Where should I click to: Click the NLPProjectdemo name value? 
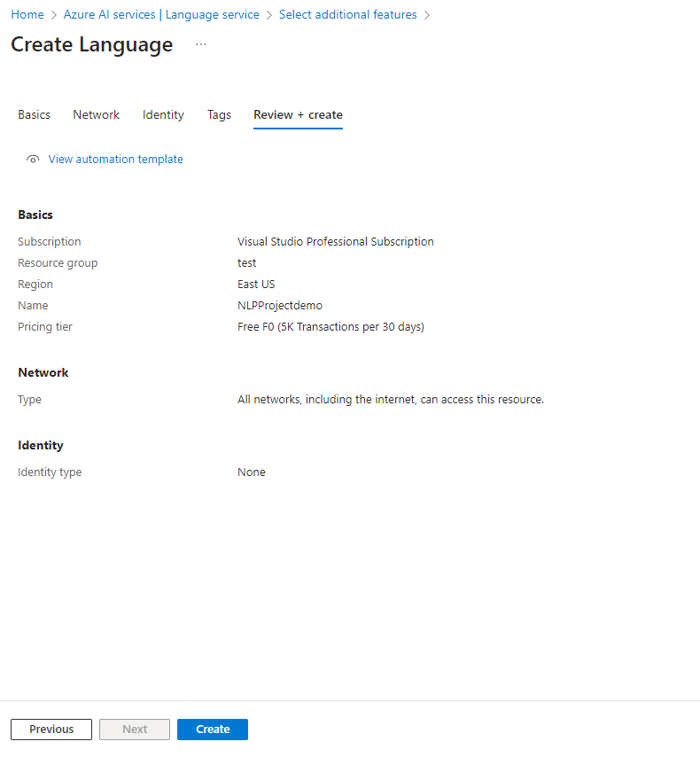point(280,306)
